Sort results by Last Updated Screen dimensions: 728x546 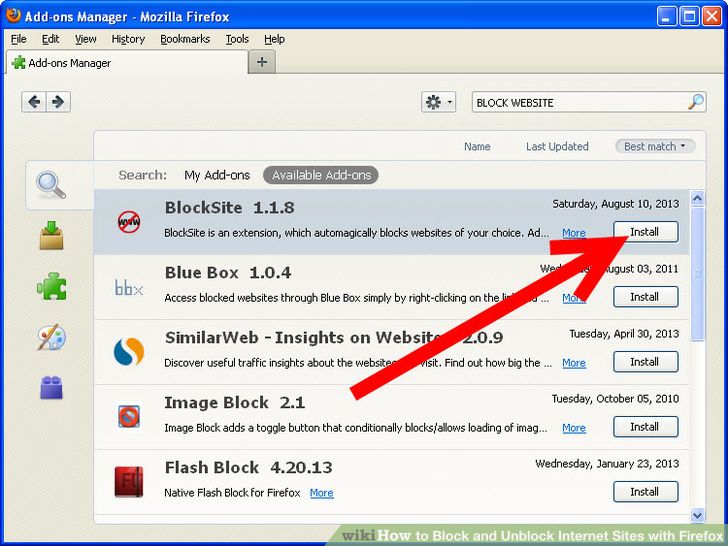[x=557, y=146]
